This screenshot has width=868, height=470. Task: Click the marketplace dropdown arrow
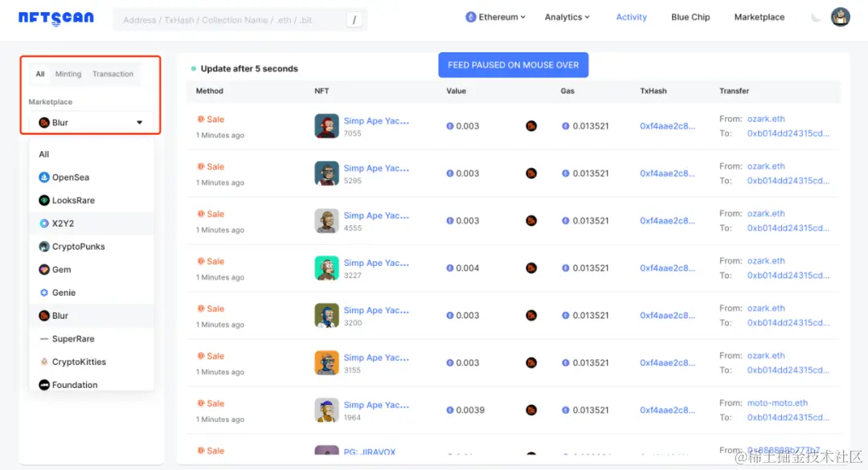coord(140,122)
